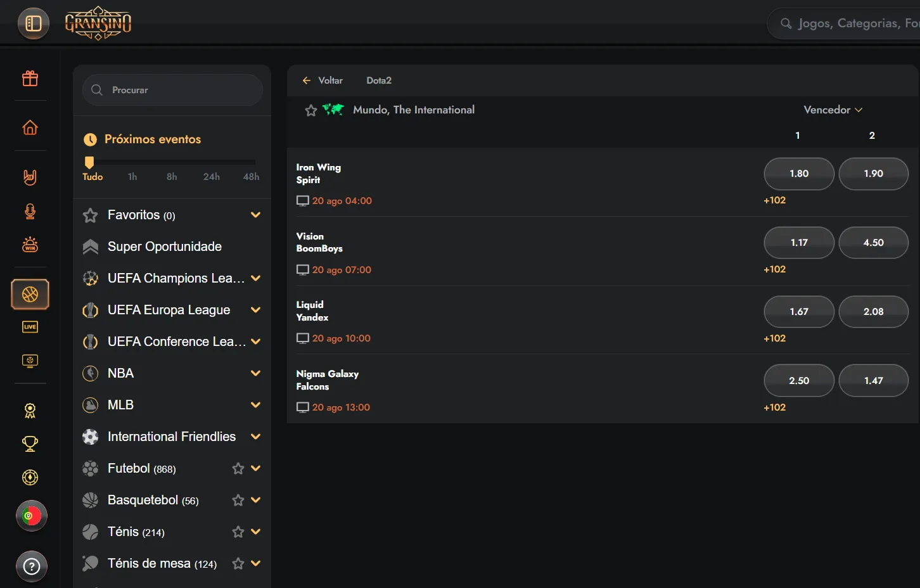Open the microphone icon section
This screenshot has width=920, height=588.
point(30,211)
